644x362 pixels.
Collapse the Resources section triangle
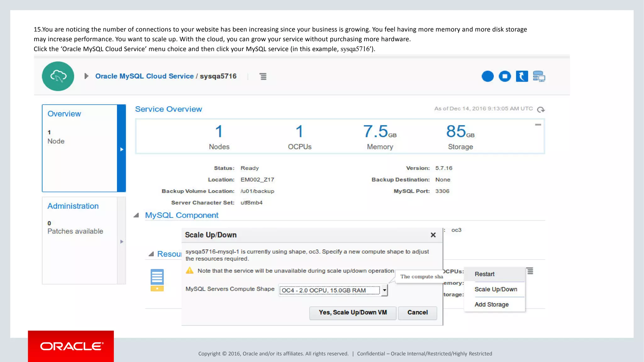pos(151,254)
